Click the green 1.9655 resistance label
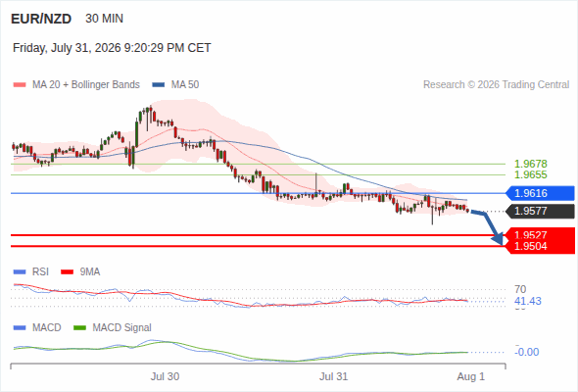 coord(530,174)
